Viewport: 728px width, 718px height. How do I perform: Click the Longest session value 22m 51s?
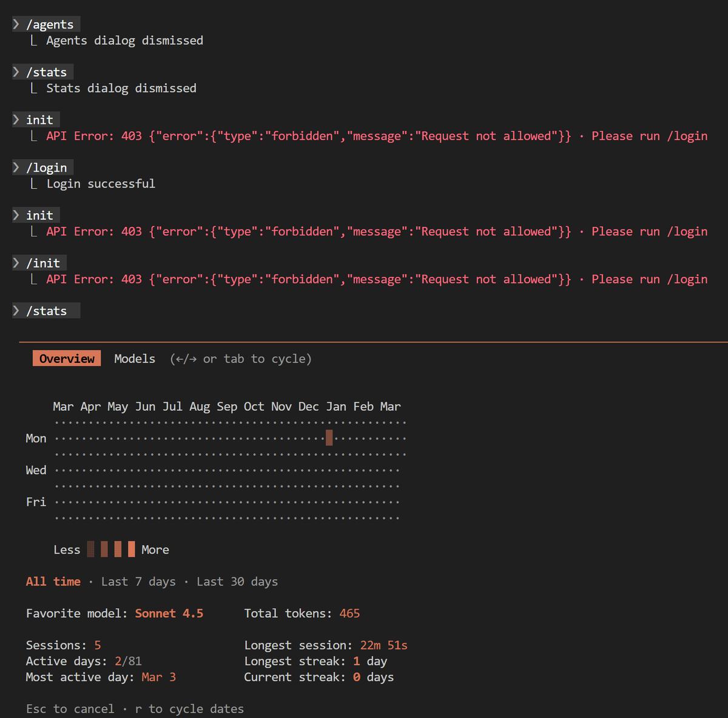pyautogui.click(x=384, y=645)
